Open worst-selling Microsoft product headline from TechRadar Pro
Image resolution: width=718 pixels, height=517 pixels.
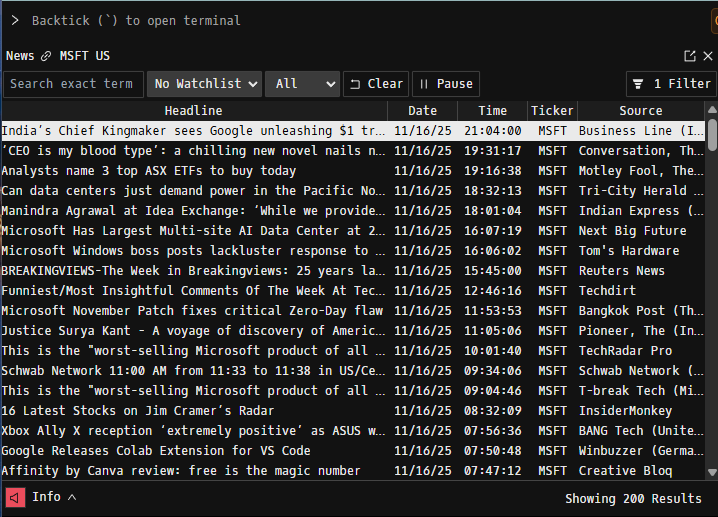pos(193,351)
